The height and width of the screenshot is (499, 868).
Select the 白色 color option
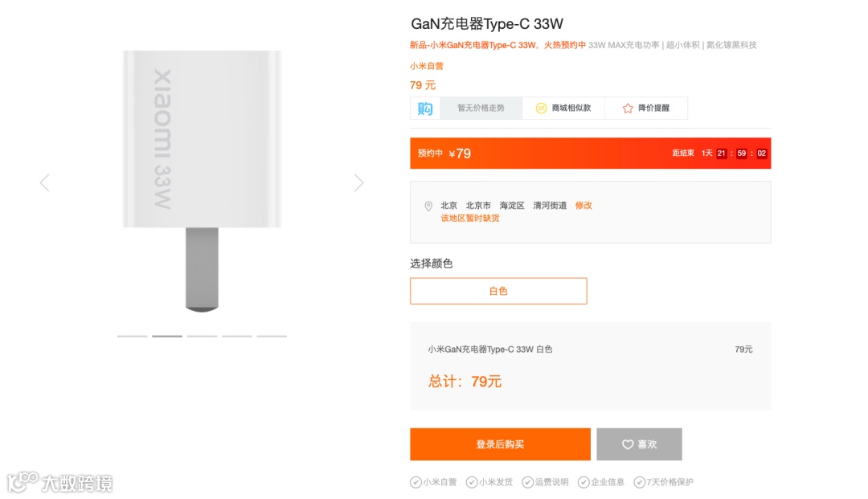(x=498, y=291)
